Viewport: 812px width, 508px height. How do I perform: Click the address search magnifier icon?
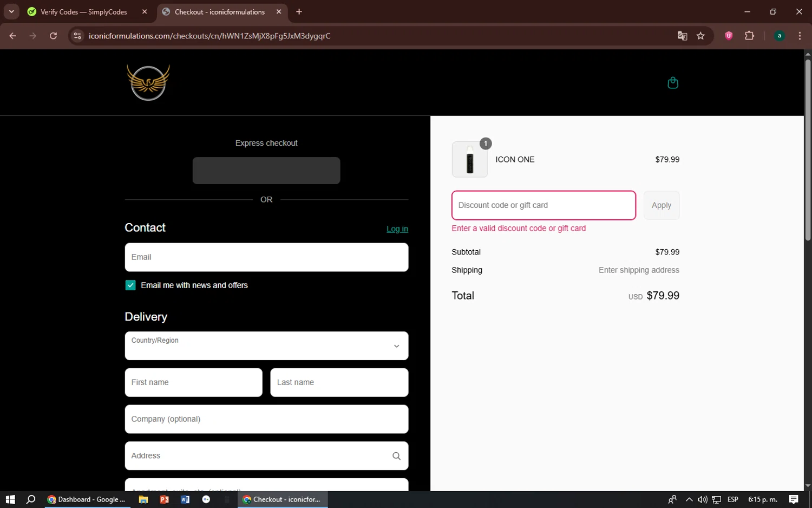coord(396,456)
